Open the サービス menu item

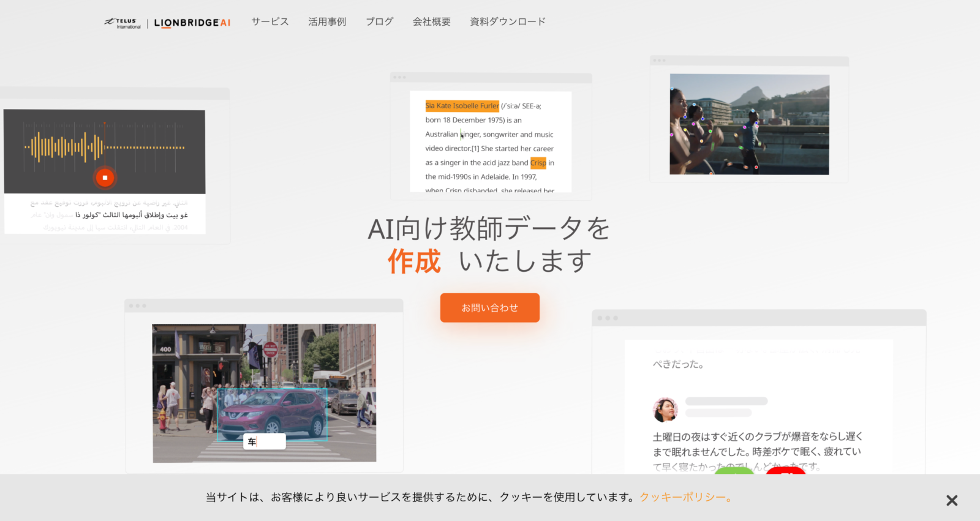click(x=269, y=21)
